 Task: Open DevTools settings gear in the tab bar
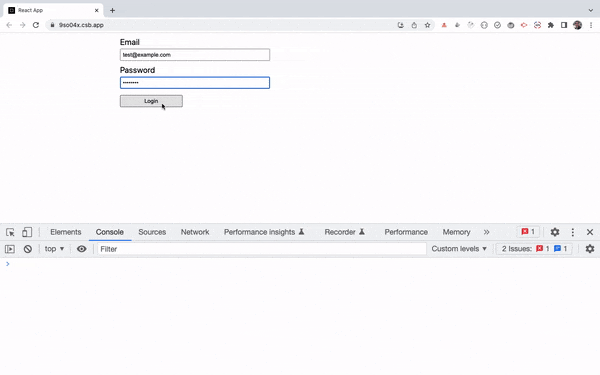point(555,232)
